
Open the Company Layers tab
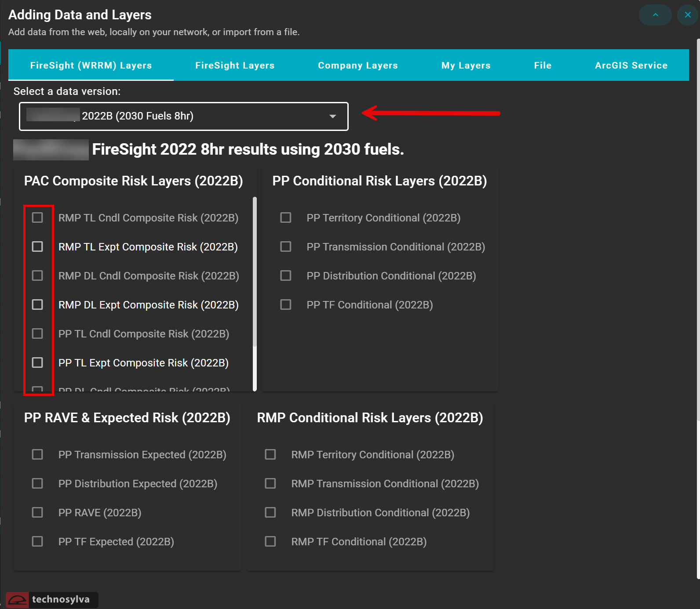pos(357,65)
